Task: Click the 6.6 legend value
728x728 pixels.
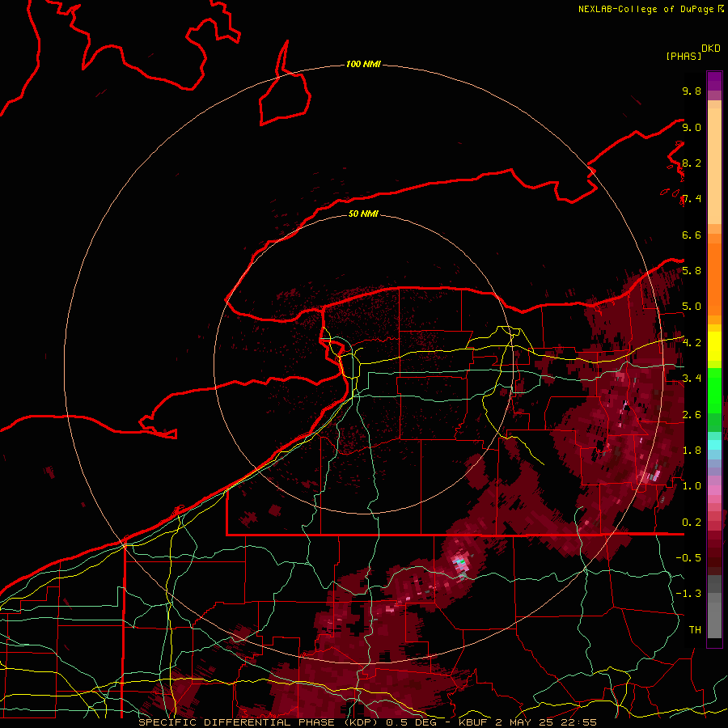Action: [x=692, y=235]
